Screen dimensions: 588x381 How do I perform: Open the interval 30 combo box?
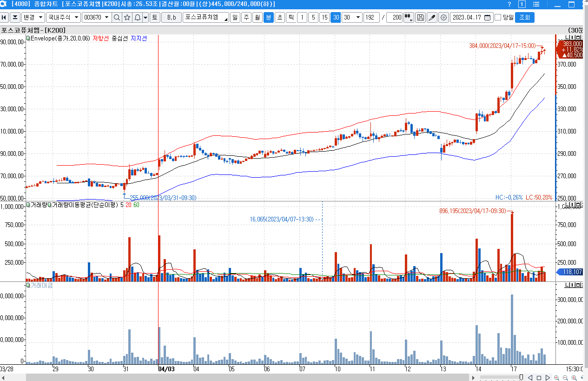click(352, 18)
